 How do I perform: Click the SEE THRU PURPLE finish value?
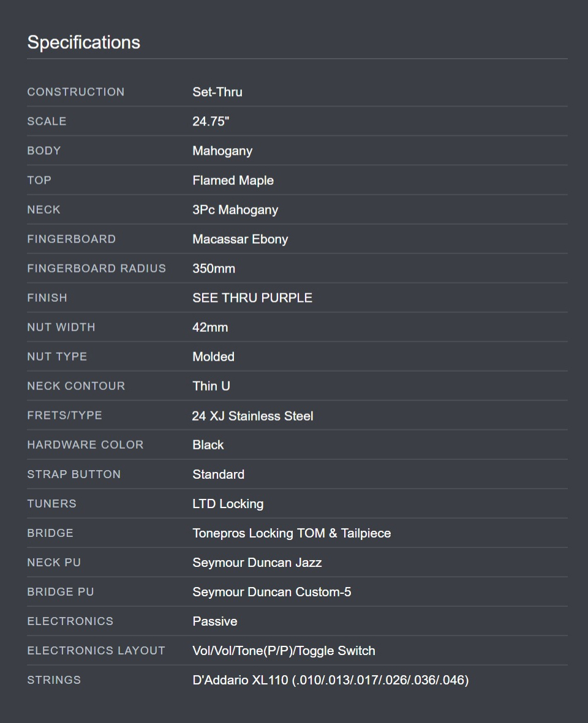(252, 298)
